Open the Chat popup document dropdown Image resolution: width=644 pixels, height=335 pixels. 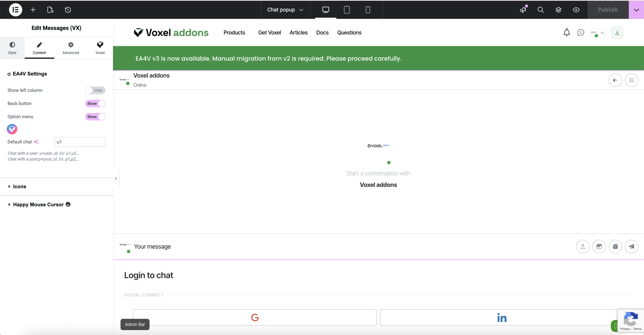285,10
